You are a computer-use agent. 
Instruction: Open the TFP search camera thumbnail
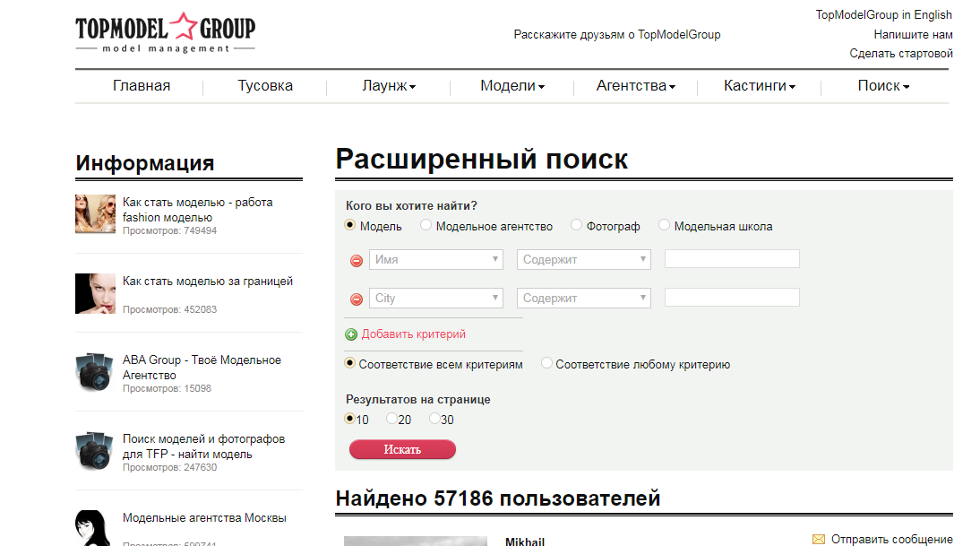click(x=95, y=449)
